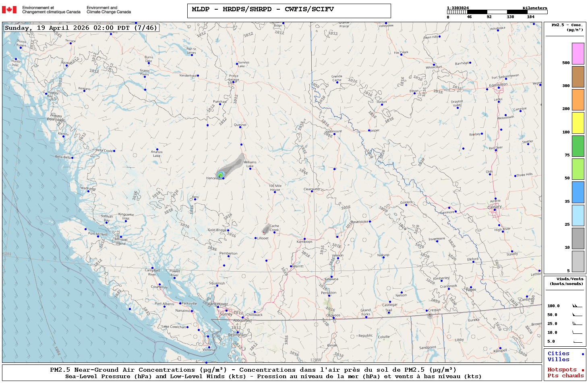Image resolution: width=588 pixels, height=383 pixels.
Task: Click the hotspot plume near Cache Creek
Action: tap(265, 231)
